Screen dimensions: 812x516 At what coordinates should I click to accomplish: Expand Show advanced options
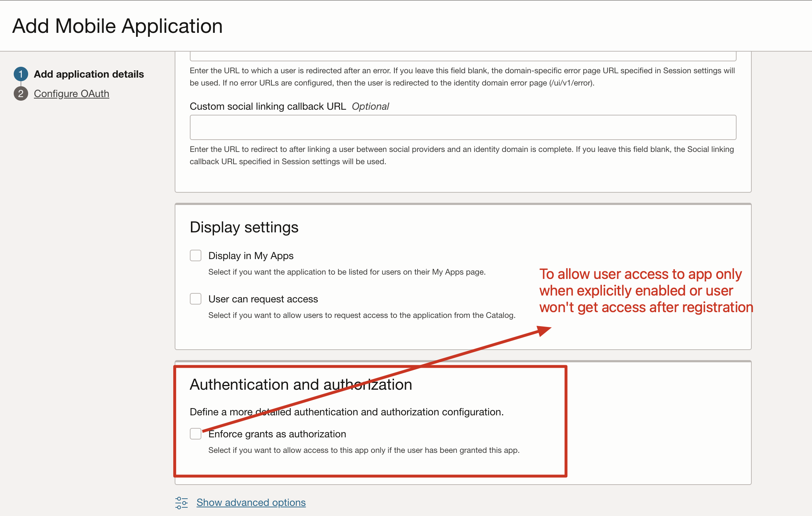coord(251,502)
